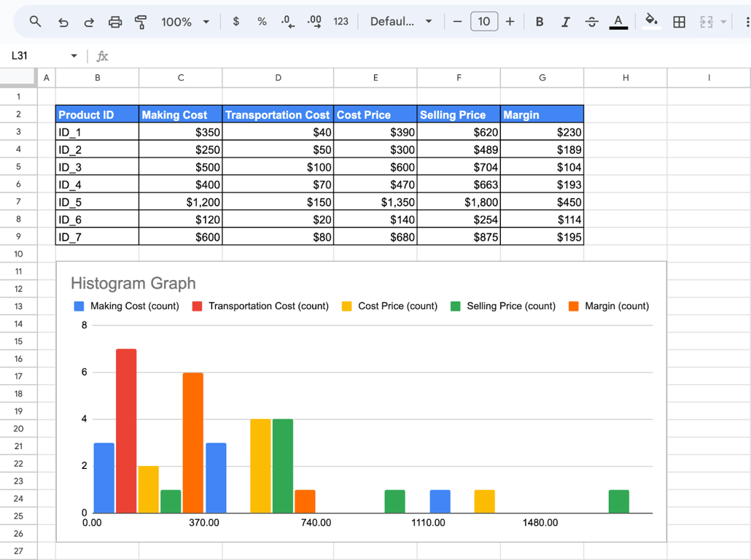The image size is (751, 560).
Task: Click the search menus magnifier icon
Action: (35, 22)
